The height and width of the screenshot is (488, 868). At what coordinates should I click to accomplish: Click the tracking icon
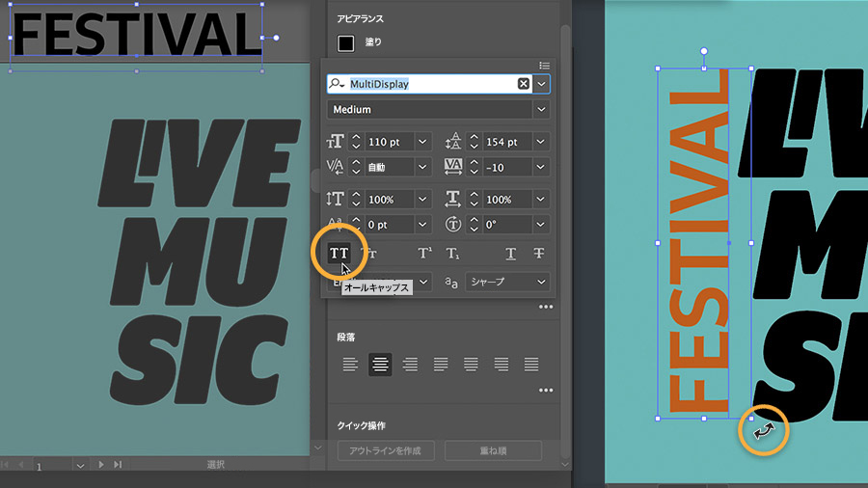pyautogui.click(x=453, y=167)
